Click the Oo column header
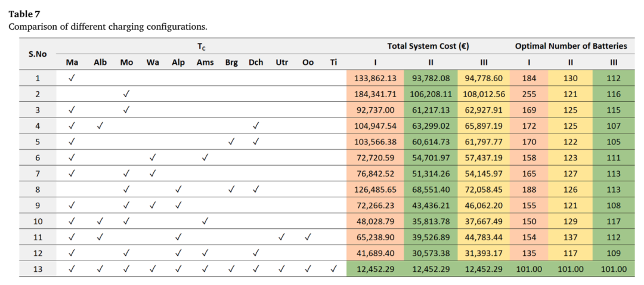This screenshot has width=644, height=285. (307, 63)
